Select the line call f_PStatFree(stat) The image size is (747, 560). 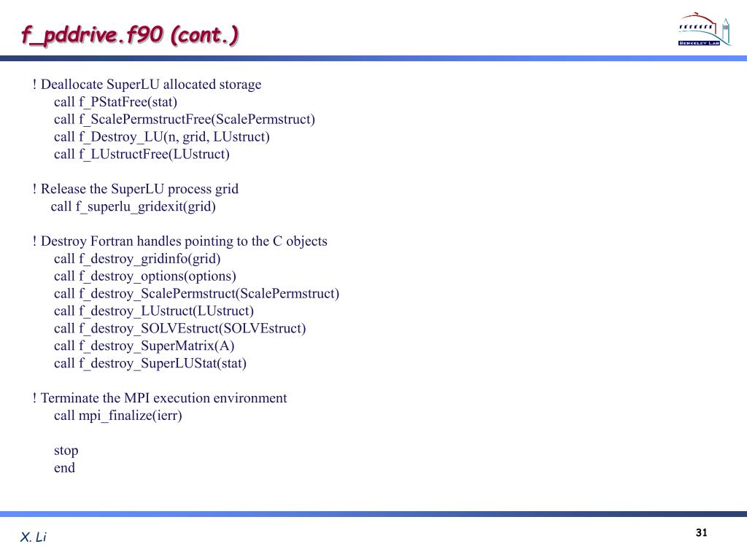pos(116,102)
